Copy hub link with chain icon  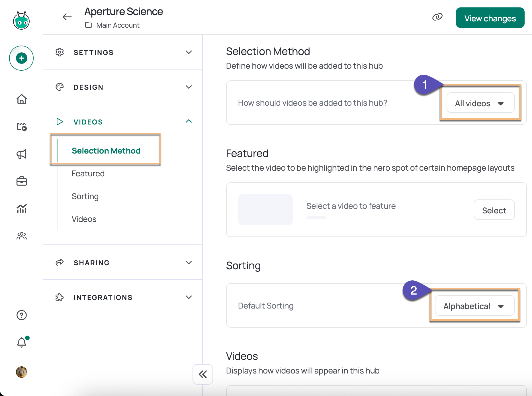437,17
